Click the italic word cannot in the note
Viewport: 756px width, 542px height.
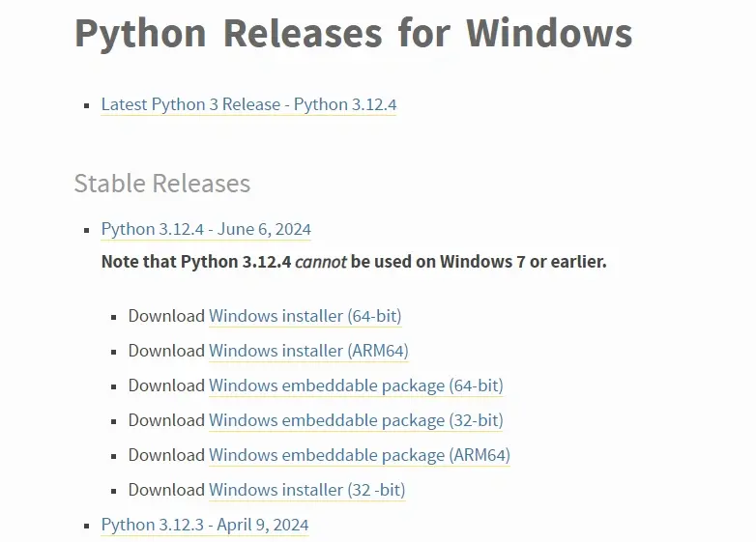[x=321, y=262]
